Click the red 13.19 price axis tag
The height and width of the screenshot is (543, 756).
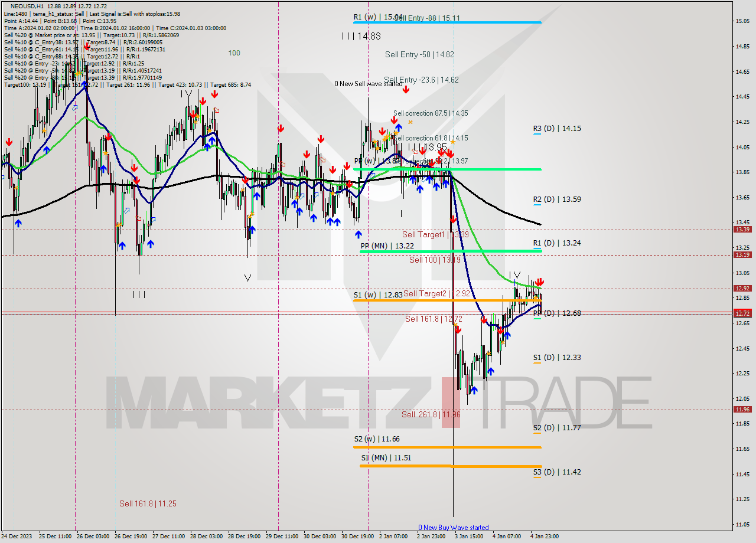742,254
